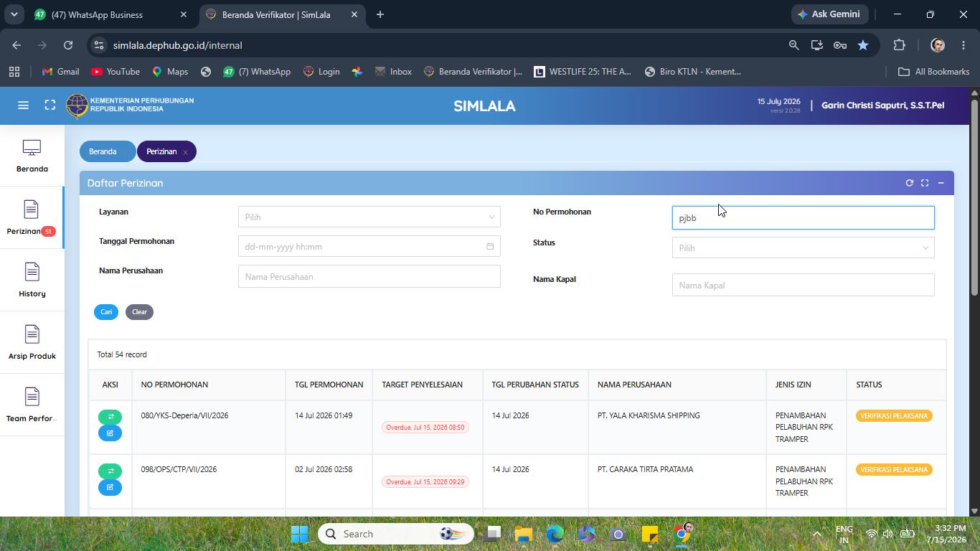Expand Daftar Perizinan panel to fullscreen

(x=925, y=183)
